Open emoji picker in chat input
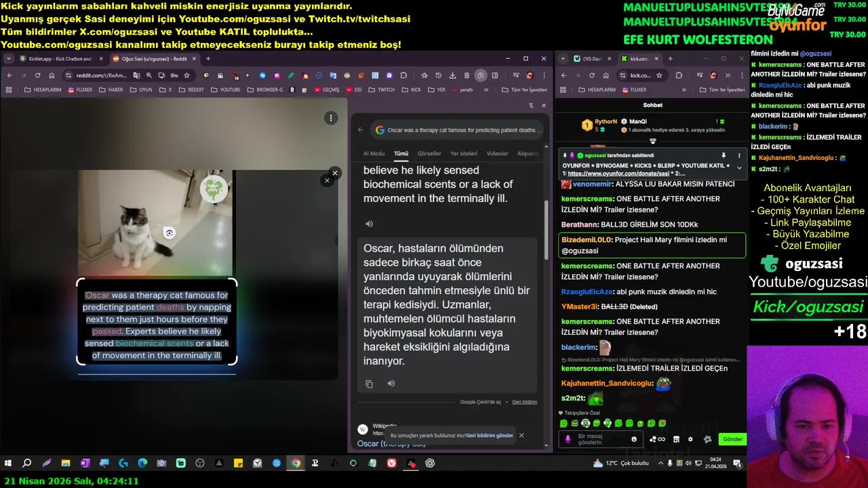Image resolution: width=868 pixels, height=488 pixels. [634, 439]
